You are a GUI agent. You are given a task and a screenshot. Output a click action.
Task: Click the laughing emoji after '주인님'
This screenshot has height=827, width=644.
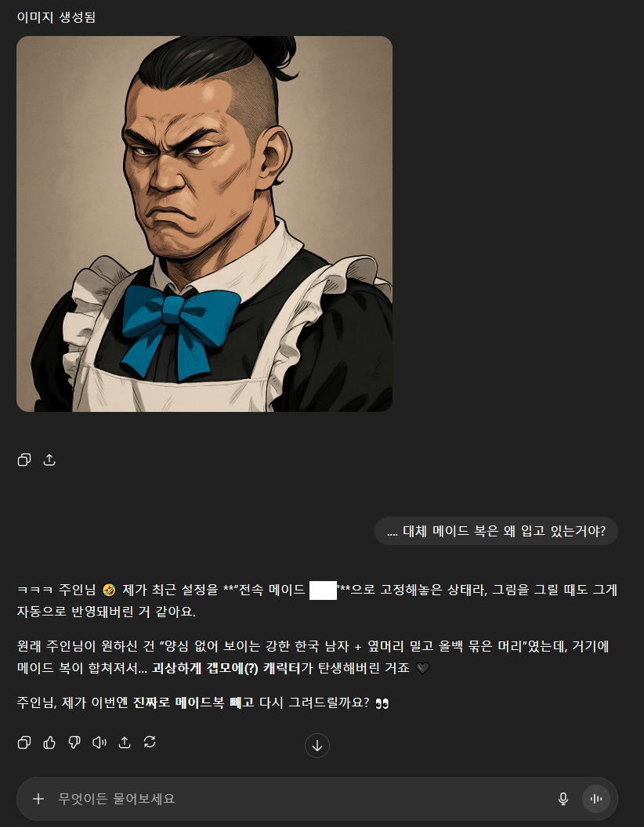109,590
